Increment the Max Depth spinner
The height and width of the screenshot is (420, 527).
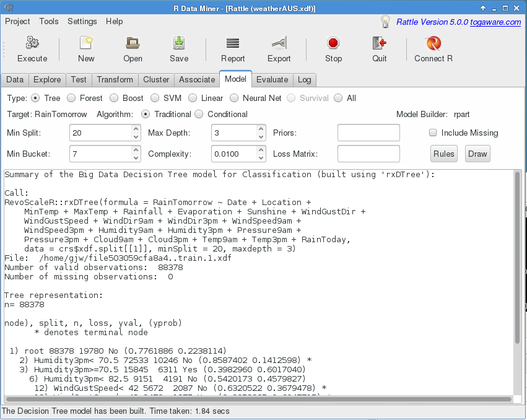point(261,129)
